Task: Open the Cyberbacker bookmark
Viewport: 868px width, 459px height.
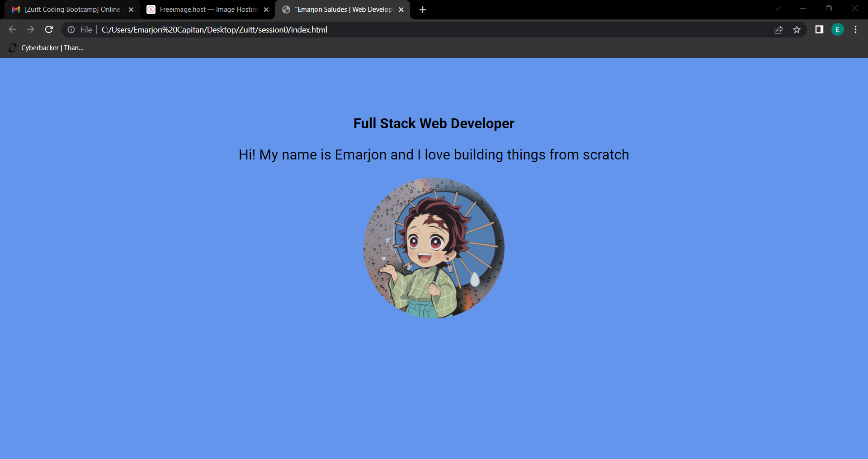Action: [x=47, y=48]
